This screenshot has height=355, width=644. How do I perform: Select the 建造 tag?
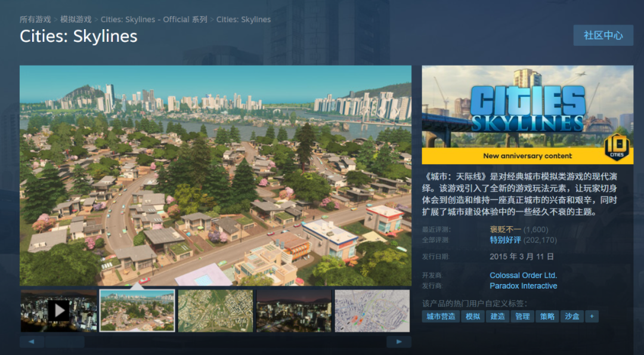(x=498, y=316)
